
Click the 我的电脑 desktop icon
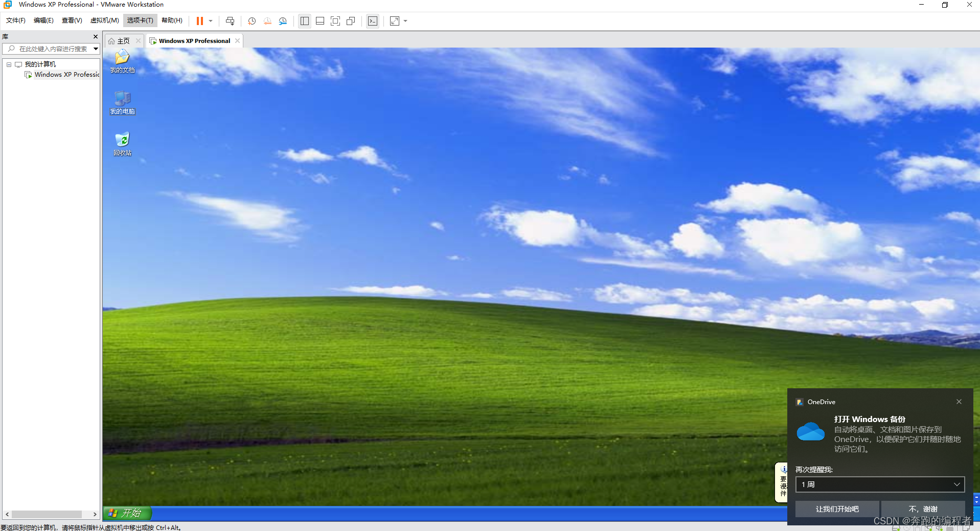(x=122, y=103)
